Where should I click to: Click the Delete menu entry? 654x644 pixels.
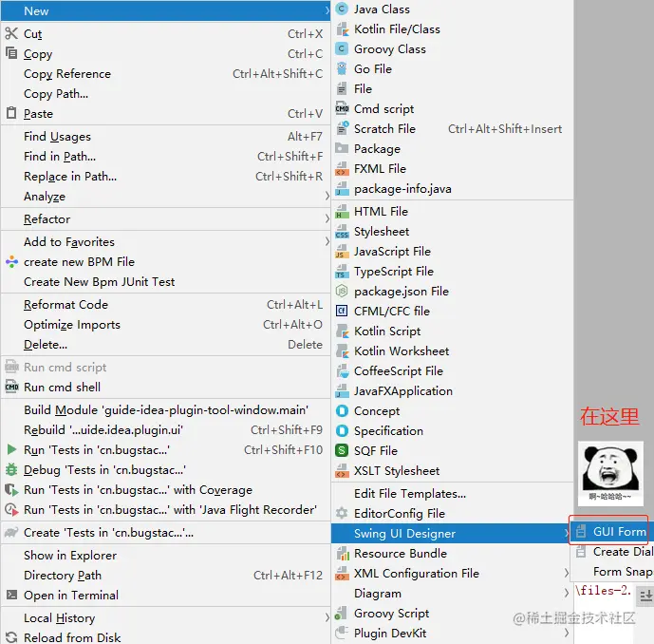[x=165, y=345]
